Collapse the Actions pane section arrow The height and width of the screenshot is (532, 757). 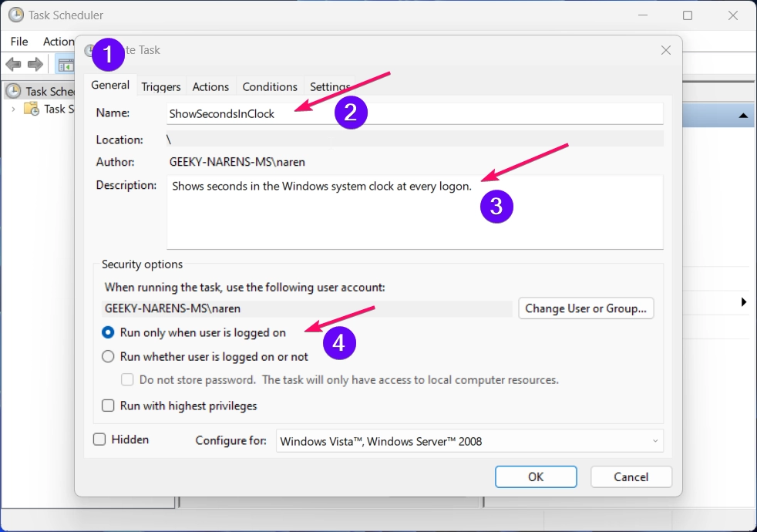743,116
